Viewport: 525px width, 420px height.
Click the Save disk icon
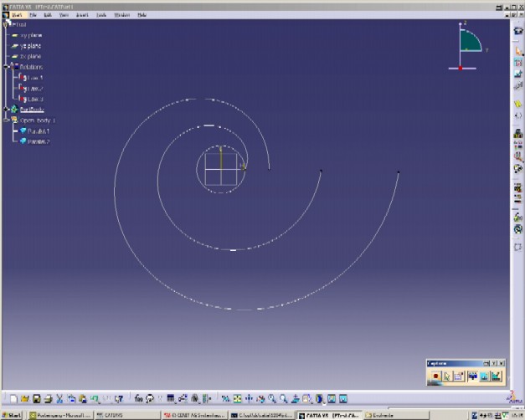[37, 398]
